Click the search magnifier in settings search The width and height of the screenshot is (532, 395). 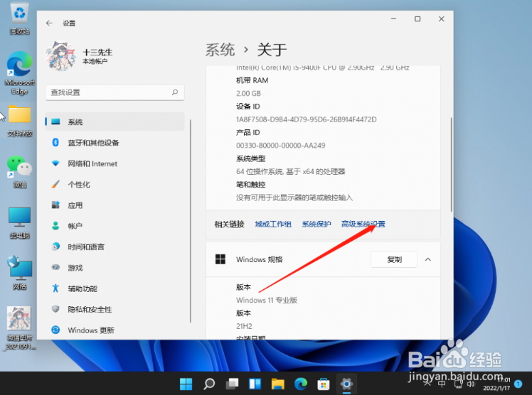pyautogui.click(x=175, y=92)
